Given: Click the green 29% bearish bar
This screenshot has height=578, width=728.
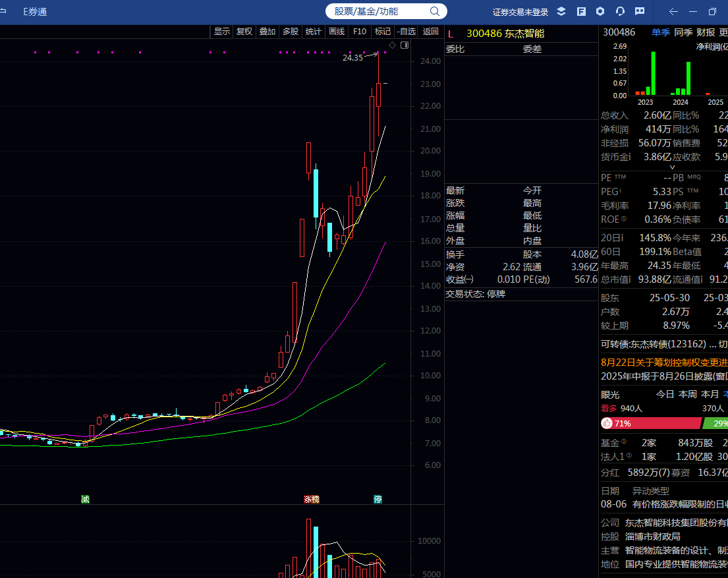Looking at the screenshot, I should tap(716, 423).
